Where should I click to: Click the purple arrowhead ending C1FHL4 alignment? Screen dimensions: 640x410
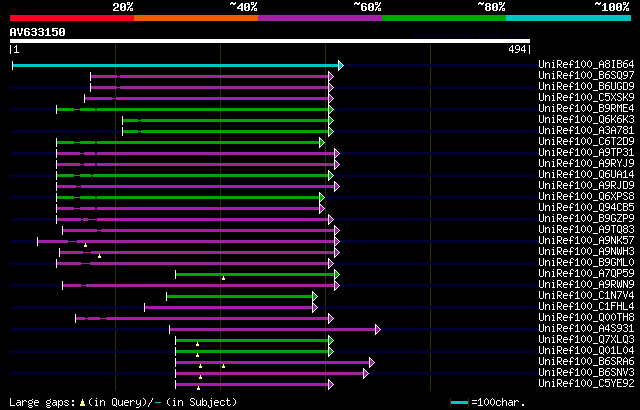[315, 308]
